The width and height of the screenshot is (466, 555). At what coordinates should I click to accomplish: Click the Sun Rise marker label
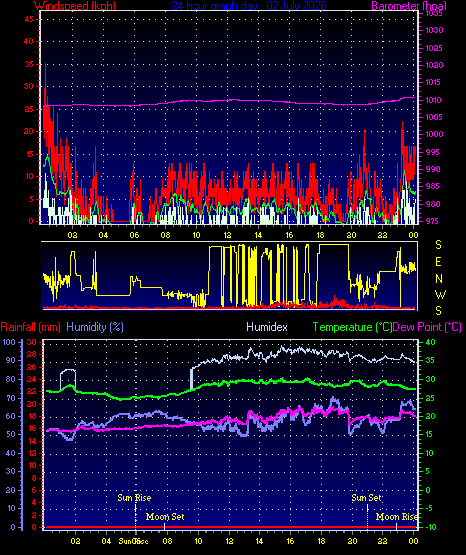[134, 498]
